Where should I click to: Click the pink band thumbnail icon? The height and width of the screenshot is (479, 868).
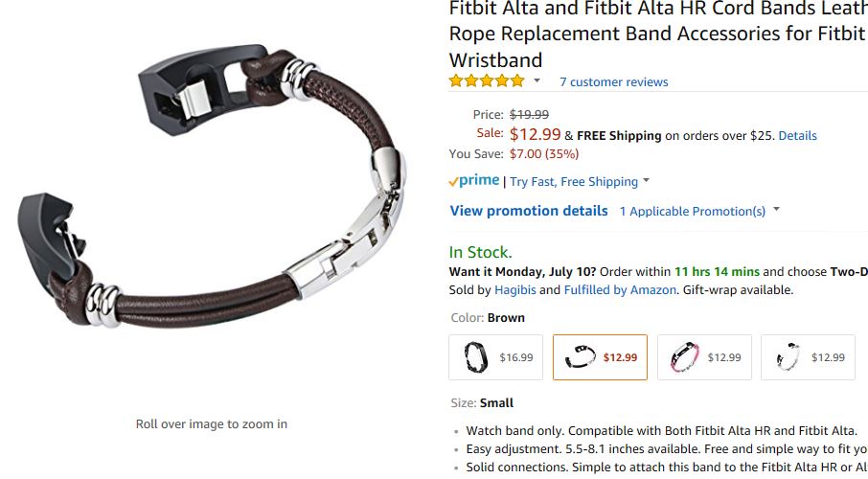[x=684, y=357]
